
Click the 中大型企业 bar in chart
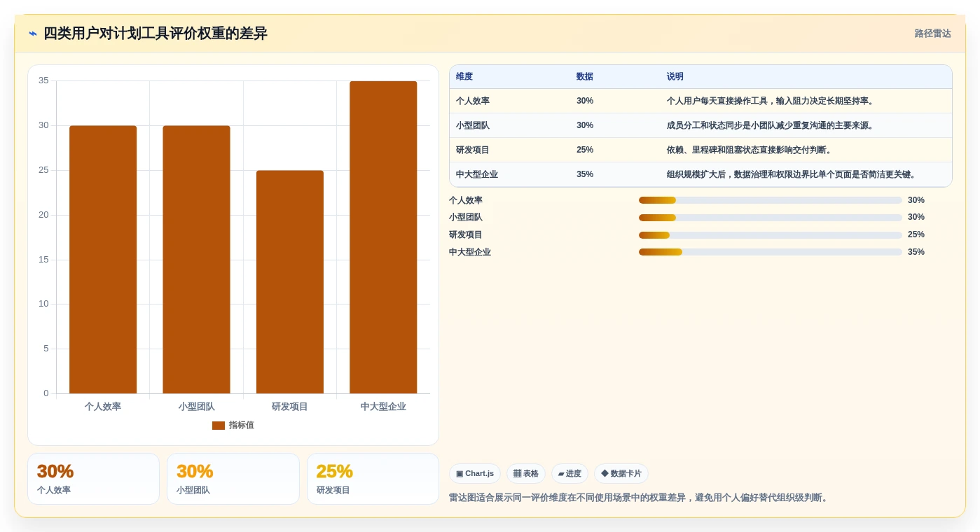(x=383, y=237)
